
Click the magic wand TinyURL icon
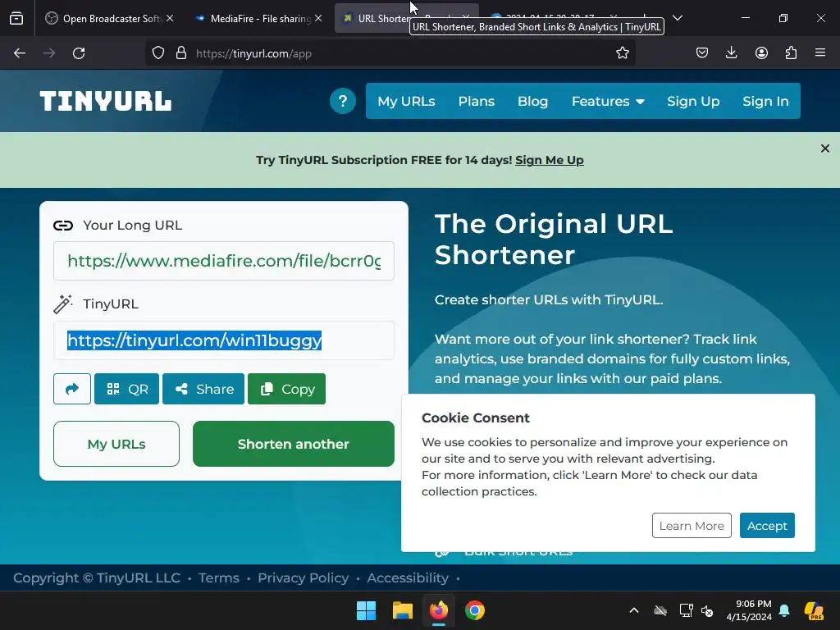tap(62, 304)
